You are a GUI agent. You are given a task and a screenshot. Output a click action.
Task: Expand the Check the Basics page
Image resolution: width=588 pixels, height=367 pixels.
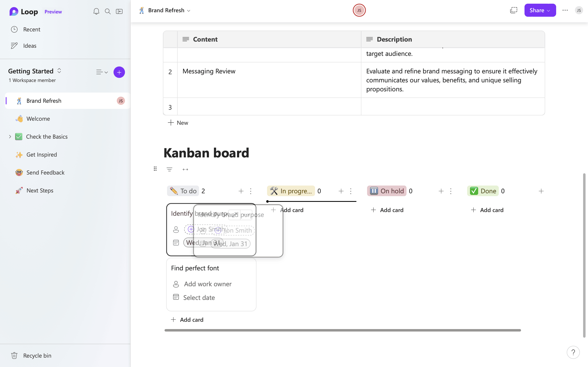coord(10,137)
